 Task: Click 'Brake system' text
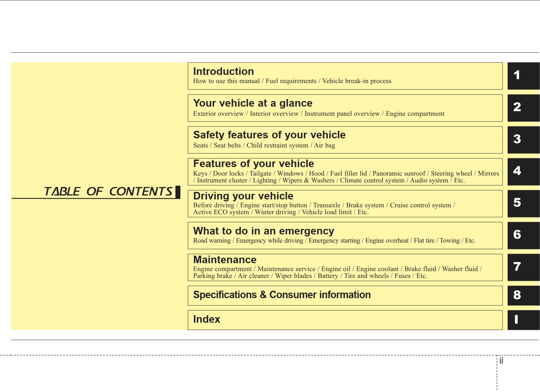(x=365, y=205)
